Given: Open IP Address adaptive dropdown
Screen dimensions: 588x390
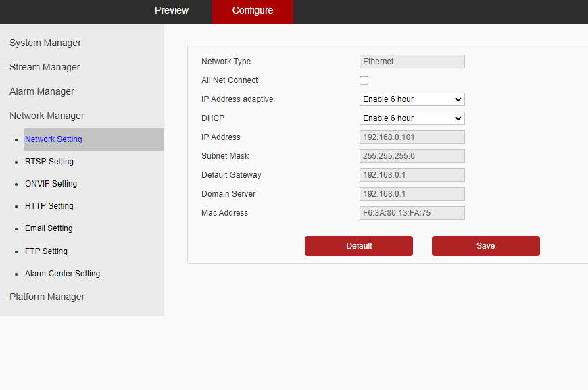Looking at the screenshot, I should (412, 99).
